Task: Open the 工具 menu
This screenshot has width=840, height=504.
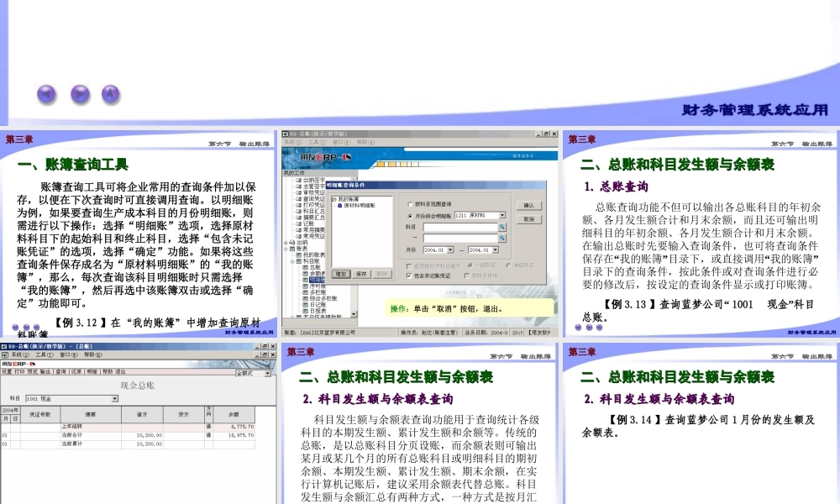Action: 42,354
